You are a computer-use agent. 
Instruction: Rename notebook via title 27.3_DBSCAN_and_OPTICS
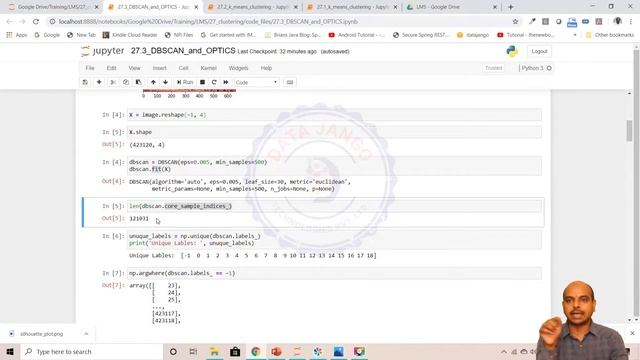point(183,51)
